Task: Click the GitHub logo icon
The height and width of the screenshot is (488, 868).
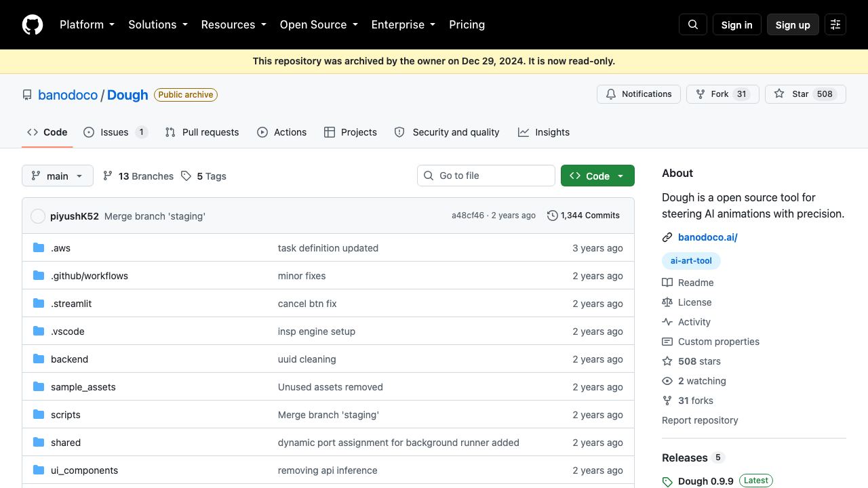Action: click(x=33, y=24)
